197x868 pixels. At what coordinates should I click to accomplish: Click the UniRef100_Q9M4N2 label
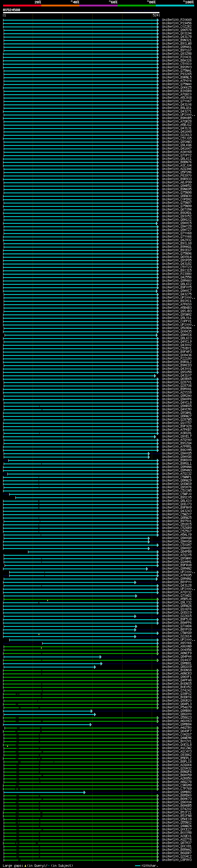[x=177, y=569]
